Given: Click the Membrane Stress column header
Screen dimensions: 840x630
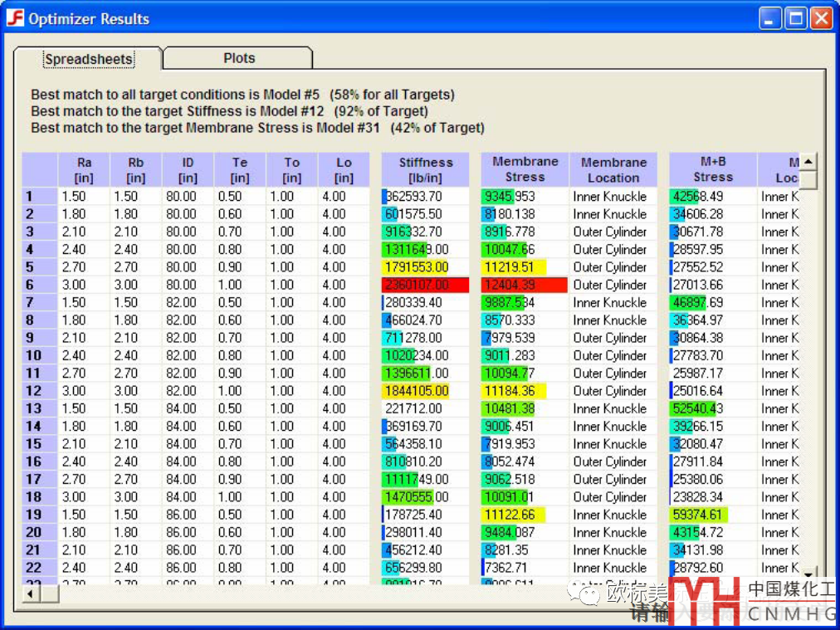Looking at the screenshot, I should tap(525, 169).
